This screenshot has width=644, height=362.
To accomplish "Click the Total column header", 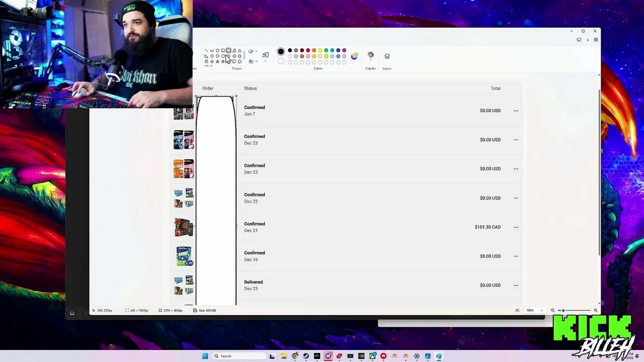I will tap(496, 88).
